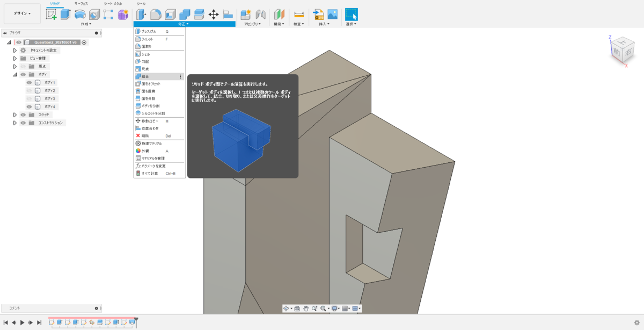644x330 pixels.
Task: Open the 挿入 dropdown menu
Action: (x=324, y=24)
